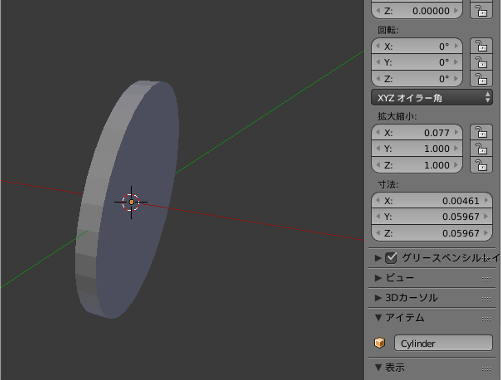Viewport: 501px width, 380px height.
Task: Click the Cylinder object name field
Action: tap(443, 343)
